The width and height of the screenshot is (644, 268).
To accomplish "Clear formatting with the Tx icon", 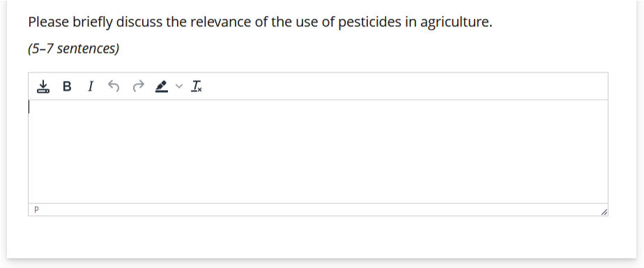I will pos(197,87).
